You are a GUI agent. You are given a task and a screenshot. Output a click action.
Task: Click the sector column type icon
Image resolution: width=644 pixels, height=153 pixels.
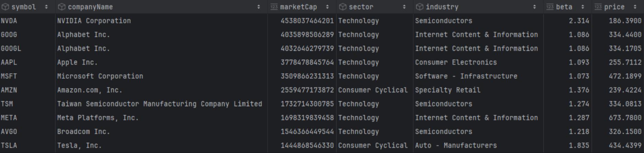pos(342,7)
